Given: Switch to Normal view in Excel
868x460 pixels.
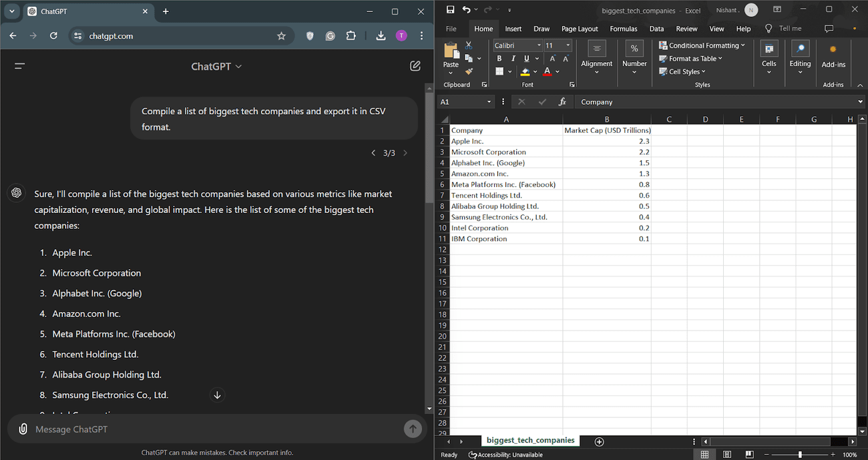Looking at the screenshot, I should [x=704, y=455].
